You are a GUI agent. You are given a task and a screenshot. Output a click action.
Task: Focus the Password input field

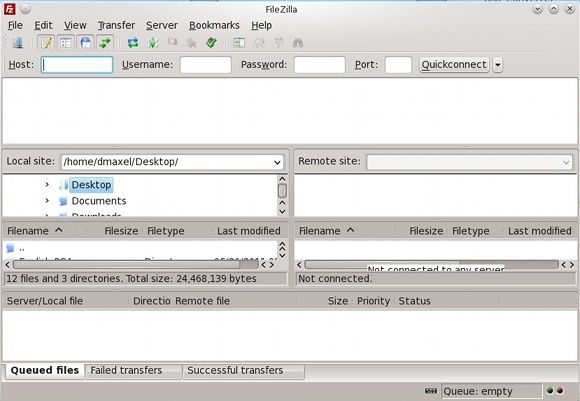(320, 65)
